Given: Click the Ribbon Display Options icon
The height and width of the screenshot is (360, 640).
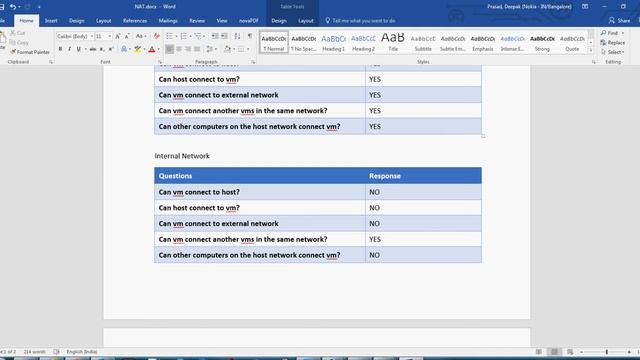Looking at the screenshot, I should point(585,7).
